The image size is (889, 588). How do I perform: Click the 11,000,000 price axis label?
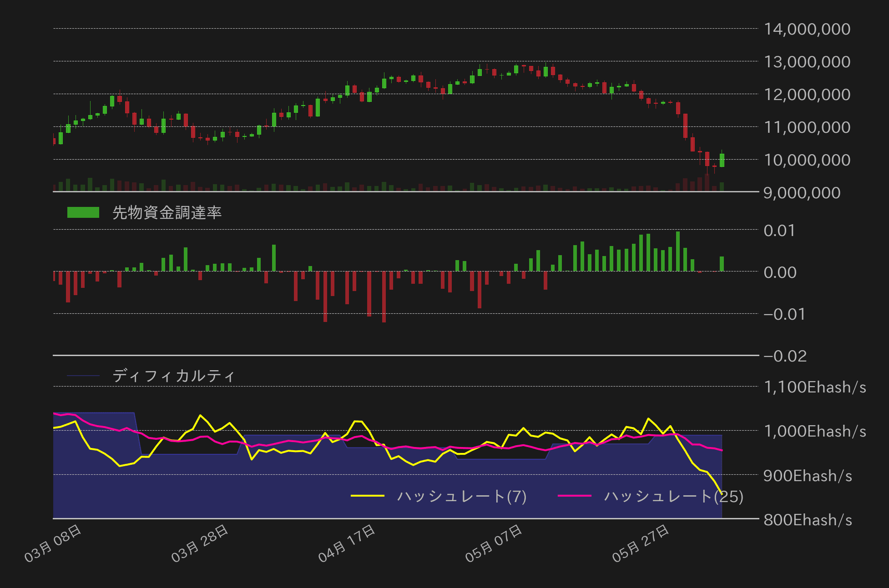tap(807, 127)
